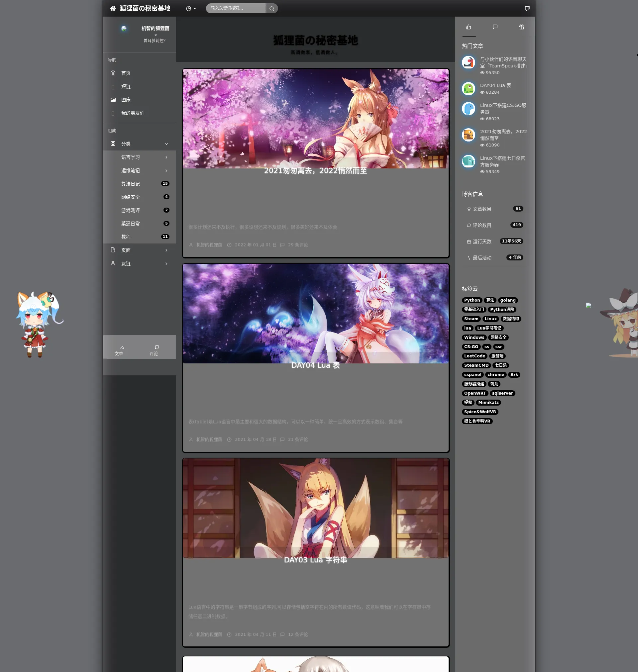The image size is (638, 672).
Task: Open the 菜逼日常 category
Action: coord(140,223)
